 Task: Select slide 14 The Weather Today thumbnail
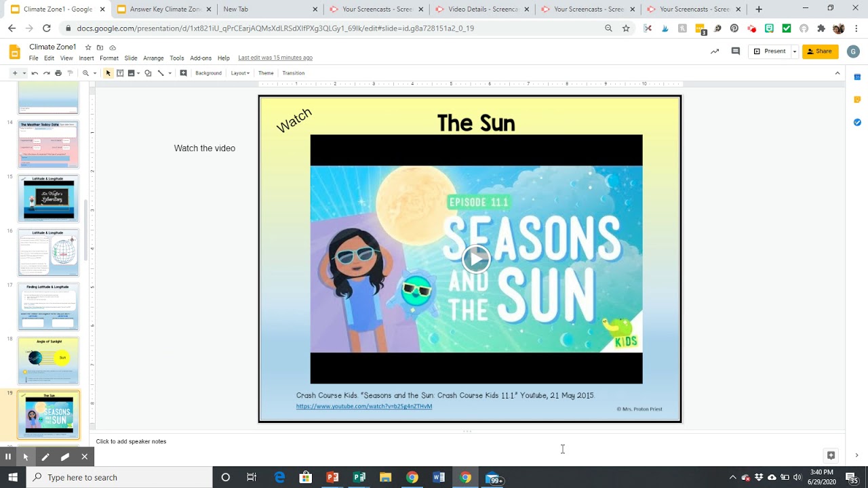48,144
